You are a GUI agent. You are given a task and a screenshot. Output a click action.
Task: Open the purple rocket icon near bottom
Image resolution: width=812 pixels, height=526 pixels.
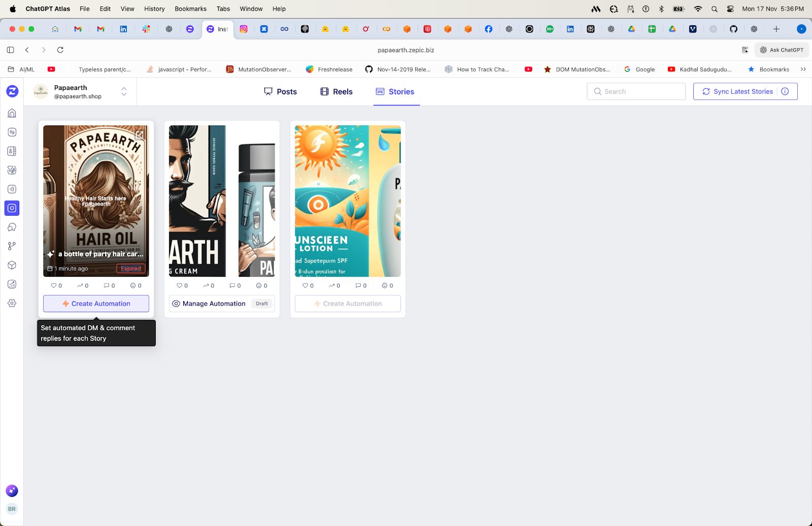[12, 490]
